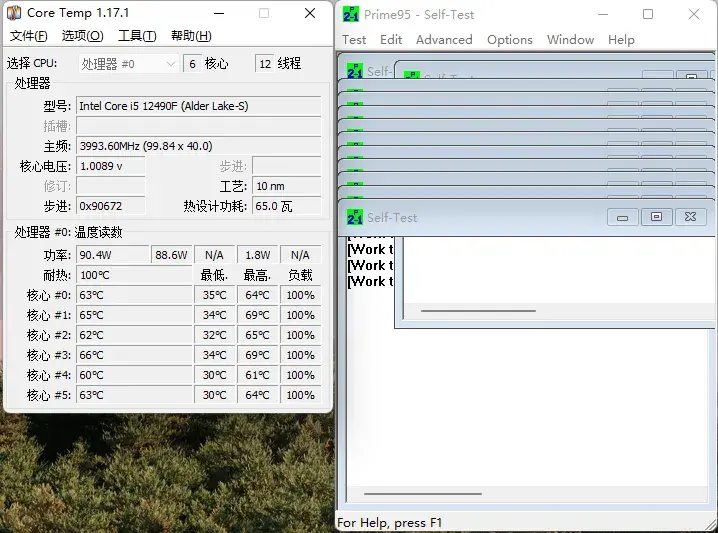Image resolution: width=718 pixels, height=533 pixels.
Task: Open the 文件(F) menu in Core Temp
Action: point(28,36)
